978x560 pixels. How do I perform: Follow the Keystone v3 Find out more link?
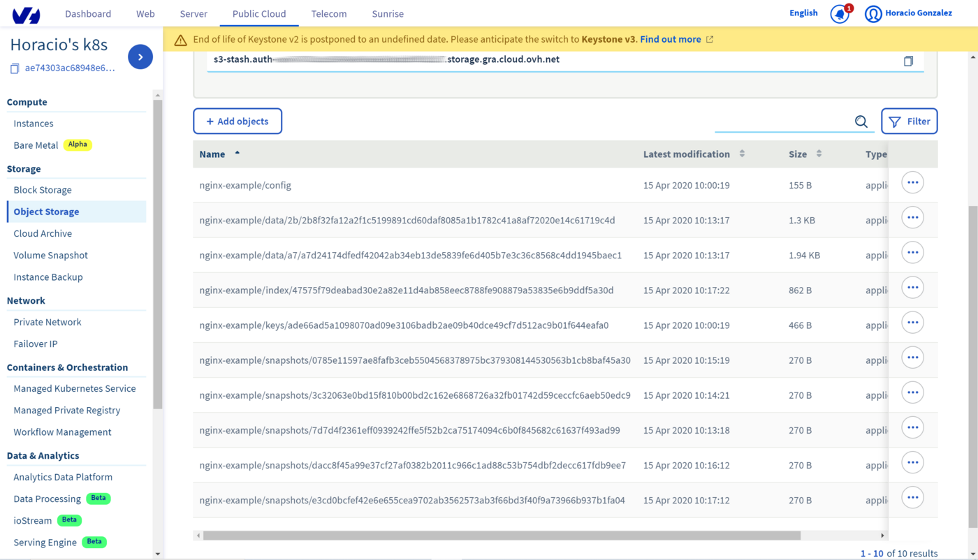[x=671, y=39]
